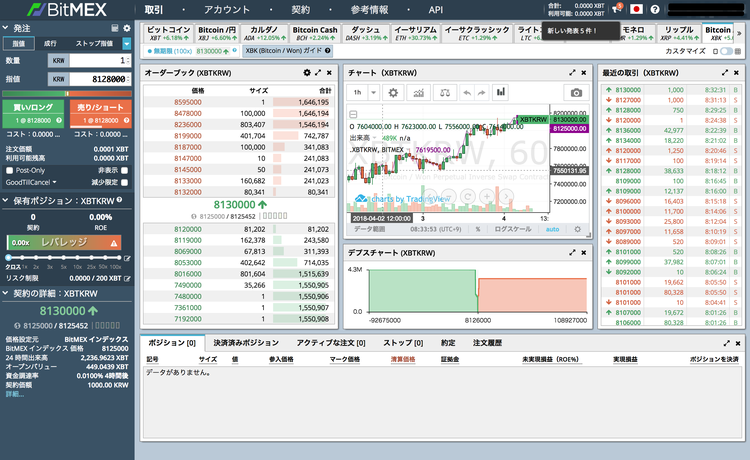Open GoodTillCancel time-in-force dropdown
750x460 pixels.
pos(31,182)
